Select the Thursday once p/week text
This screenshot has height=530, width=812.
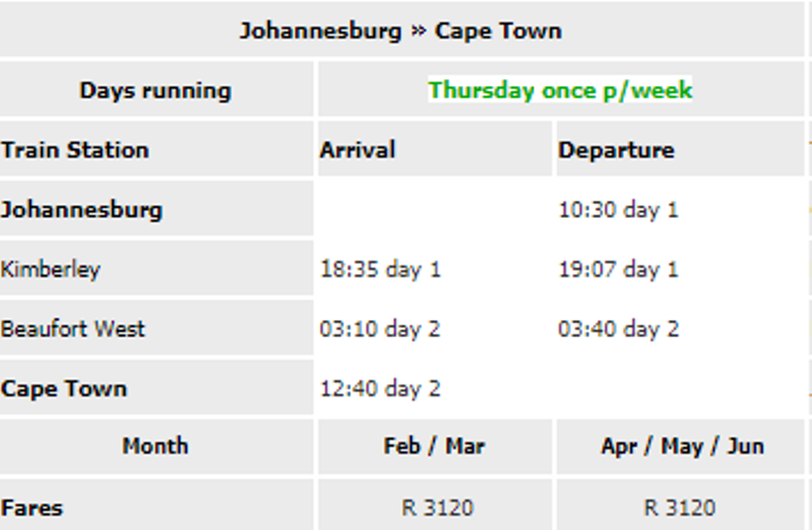559,90
